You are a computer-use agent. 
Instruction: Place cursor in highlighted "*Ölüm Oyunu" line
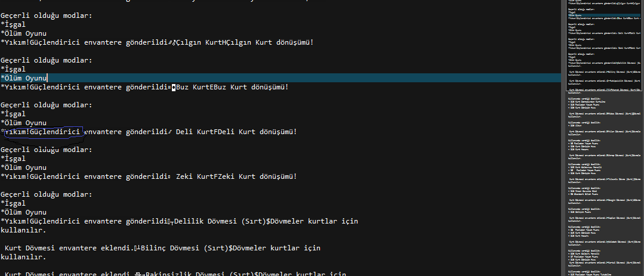point(23,78)
